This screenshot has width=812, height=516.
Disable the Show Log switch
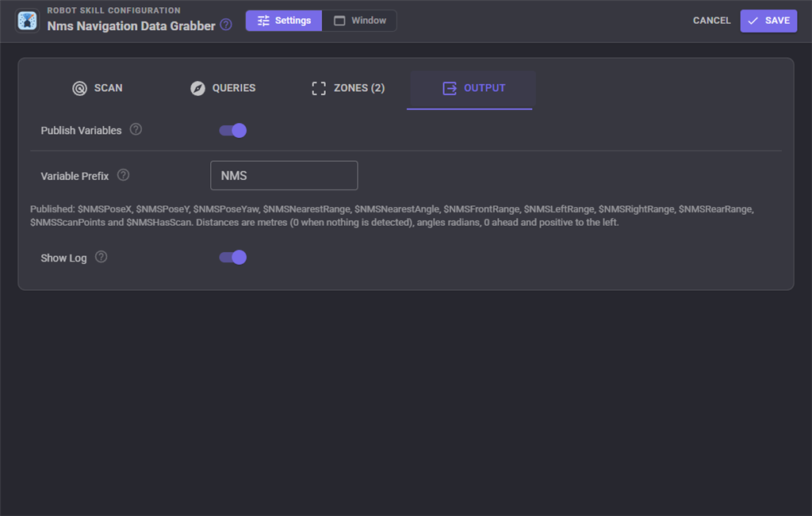click(233, 258)
